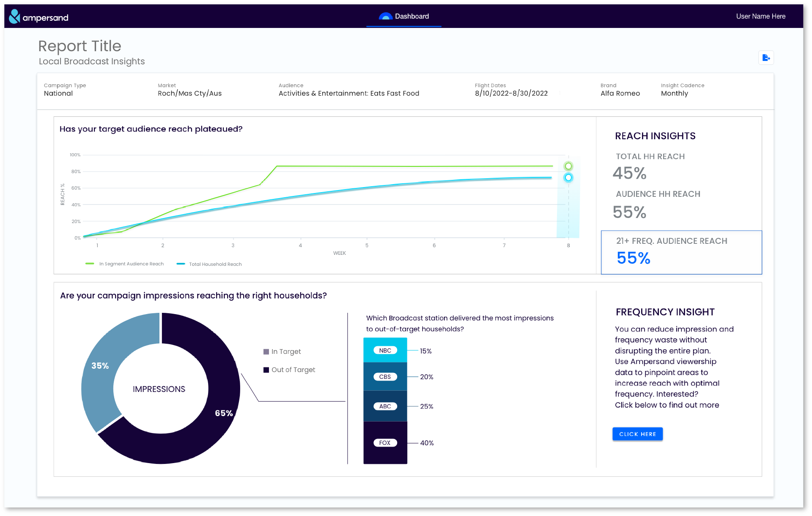The height and width of the screenshot is (516, 812).
Task: Click the 65% out-of-target donut segment
Action: pos(224,413)
